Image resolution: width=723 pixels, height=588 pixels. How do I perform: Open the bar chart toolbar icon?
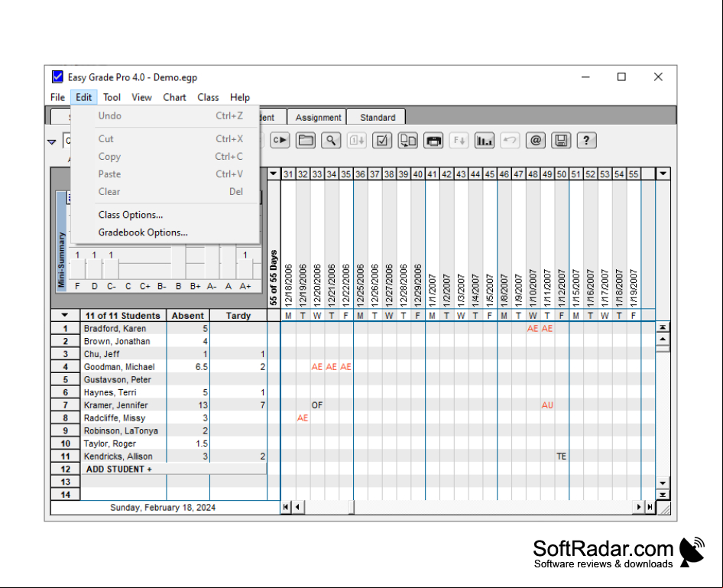pyautogui.click(x=485, y=140)
